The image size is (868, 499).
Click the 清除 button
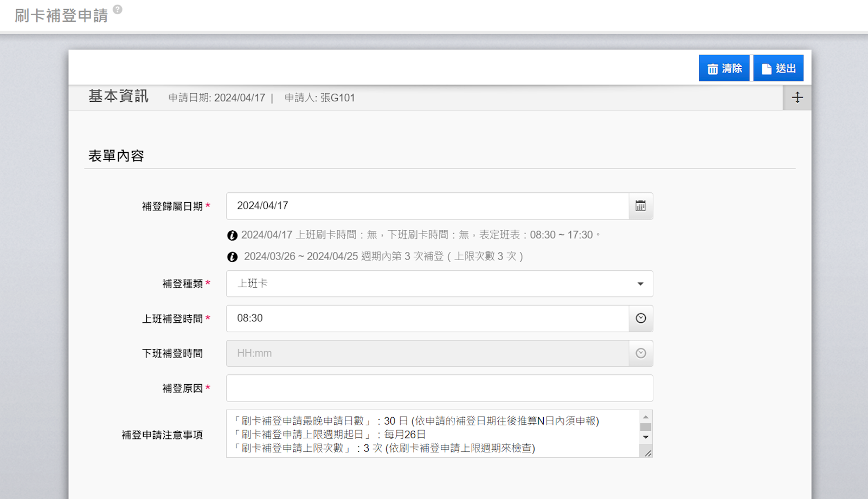(724, 68)
